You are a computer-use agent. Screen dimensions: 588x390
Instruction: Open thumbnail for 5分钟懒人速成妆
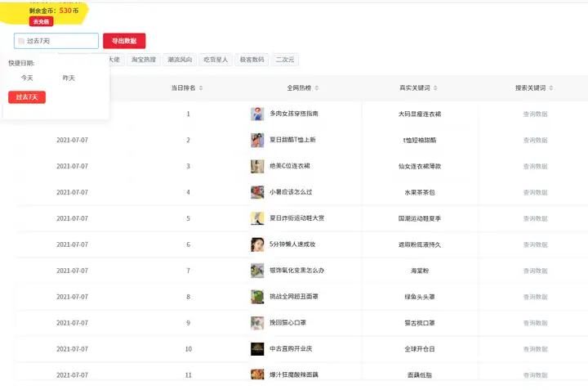click(x=257, y=244)
